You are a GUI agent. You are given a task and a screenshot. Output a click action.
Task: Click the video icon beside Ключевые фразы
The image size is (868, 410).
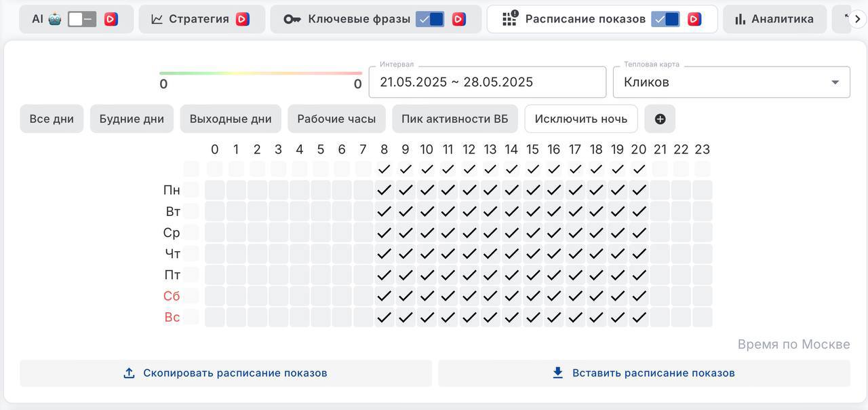click(458, 19)
